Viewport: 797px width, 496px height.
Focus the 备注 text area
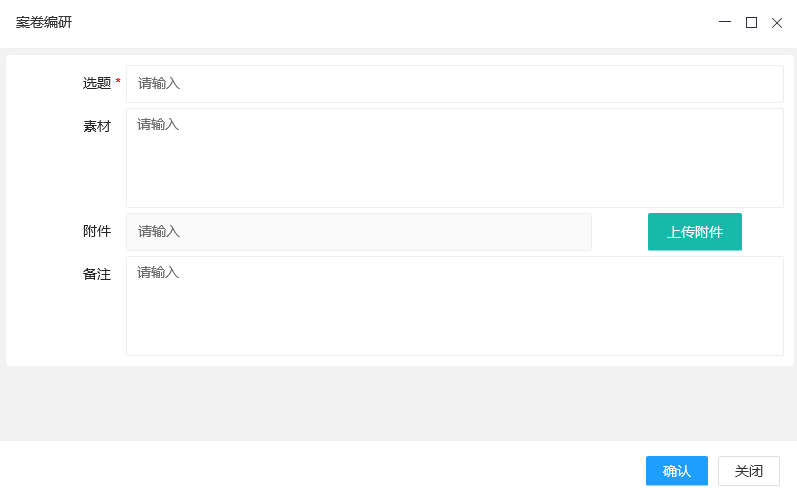(454, 306)
